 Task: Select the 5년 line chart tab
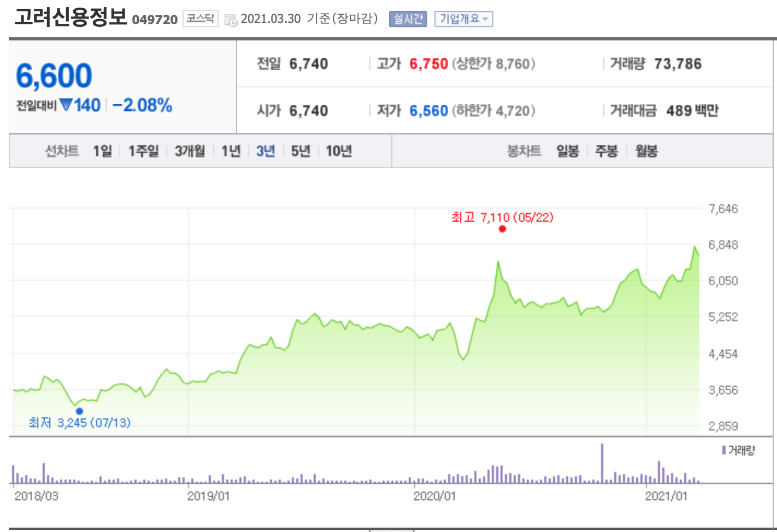tap(301, 151)
